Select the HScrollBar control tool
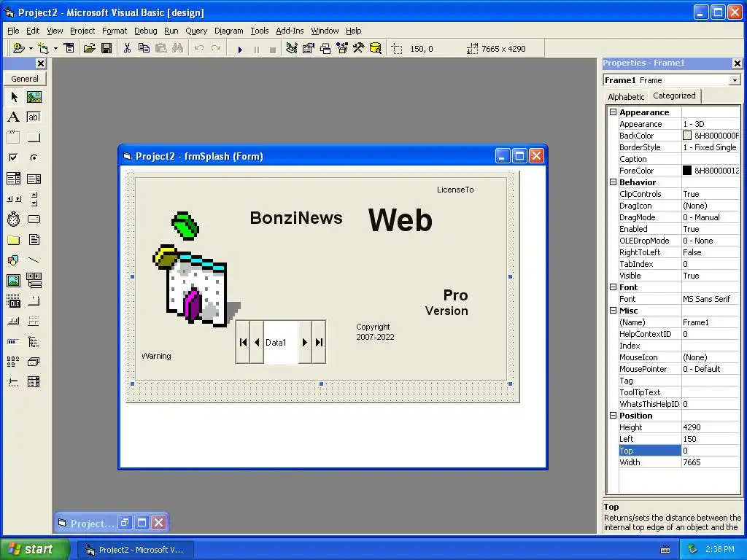Screen dimensions: 747x560 click(14, 199)
